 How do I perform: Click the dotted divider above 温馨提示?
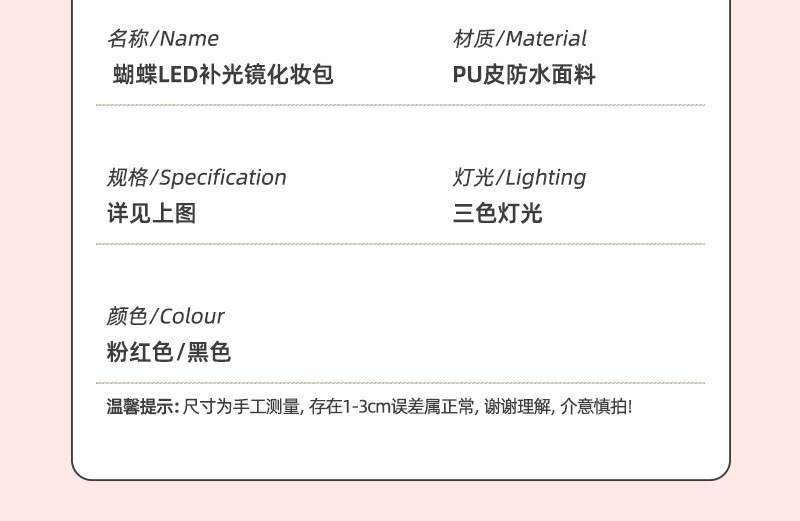coord(400,383)
